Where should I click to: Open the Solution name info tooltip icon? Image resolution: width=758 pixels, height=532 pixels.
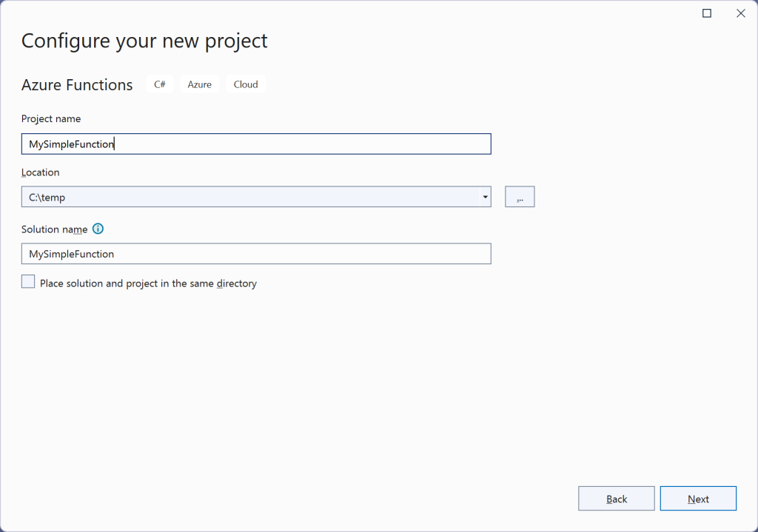[98, 229]
